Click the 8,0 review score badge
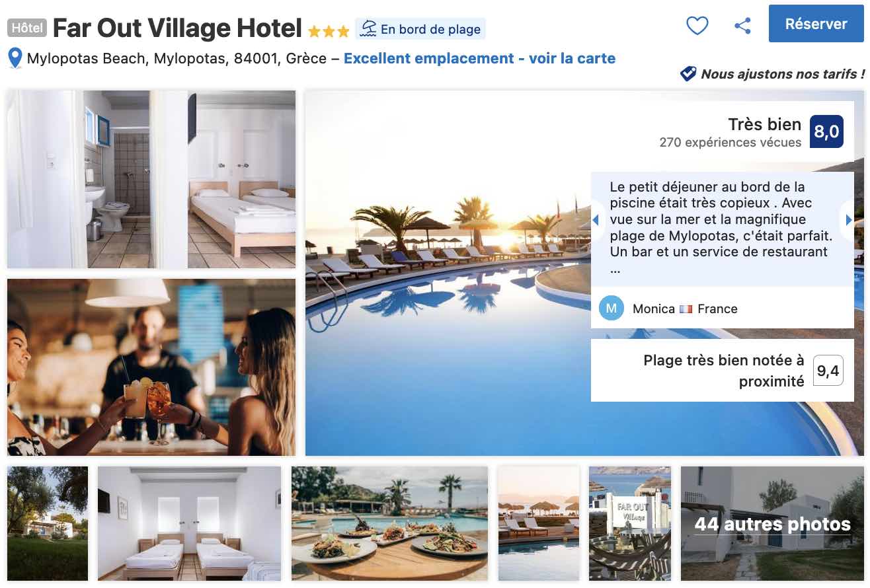870x588 pixels. 826,131
